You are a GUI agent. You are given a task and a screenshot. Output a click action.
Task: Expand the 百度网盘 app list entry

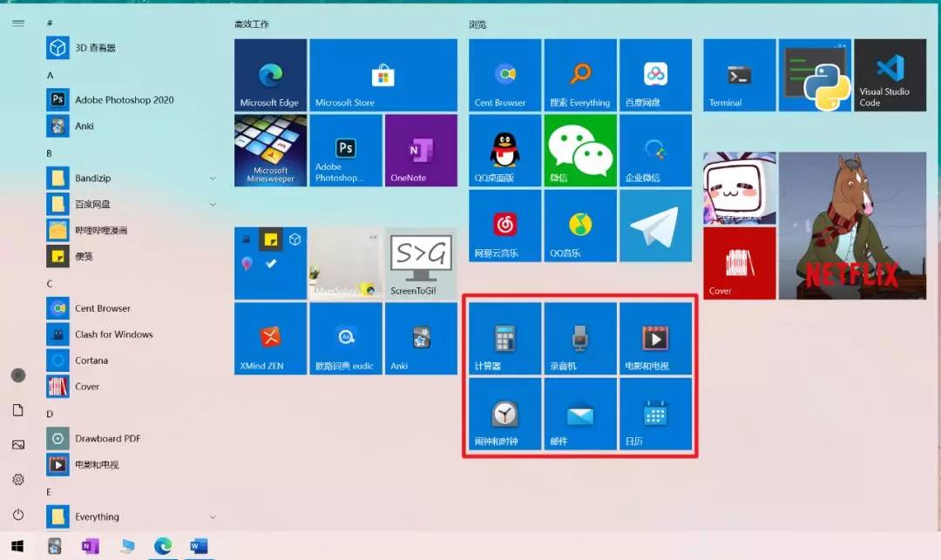[x=213, y=204]
